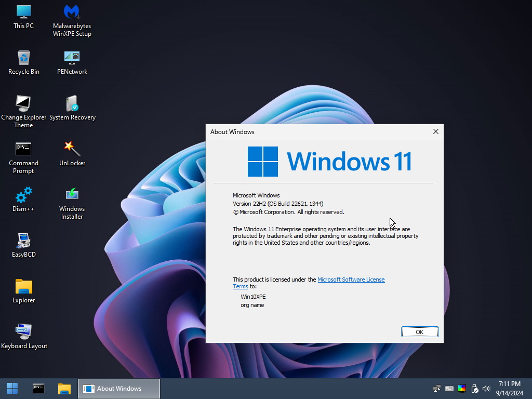532x399 pixels.
Task: Click the 'org name' text
Action: (x=252, y=305)
